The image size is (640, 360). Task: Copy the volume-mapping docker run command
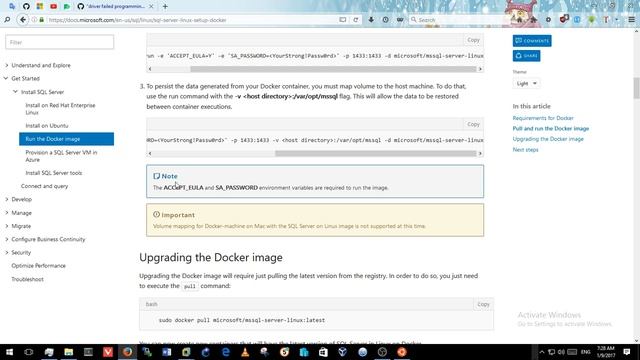click(473, 124)
